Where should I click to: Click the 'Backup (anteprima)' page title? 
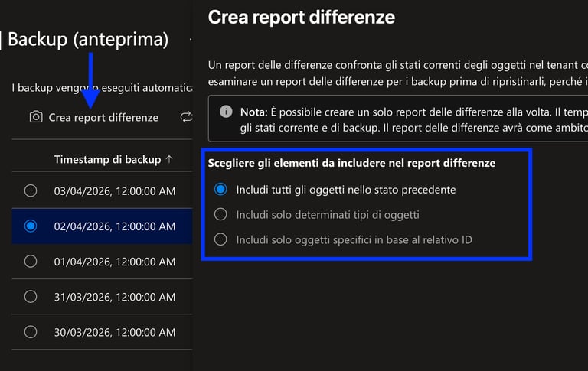[87, 39]
